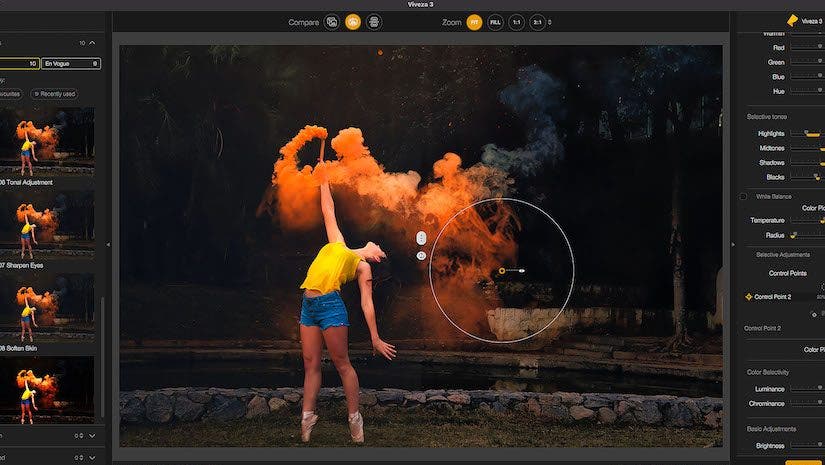Click the Blue slider

[x=807, y=76]
